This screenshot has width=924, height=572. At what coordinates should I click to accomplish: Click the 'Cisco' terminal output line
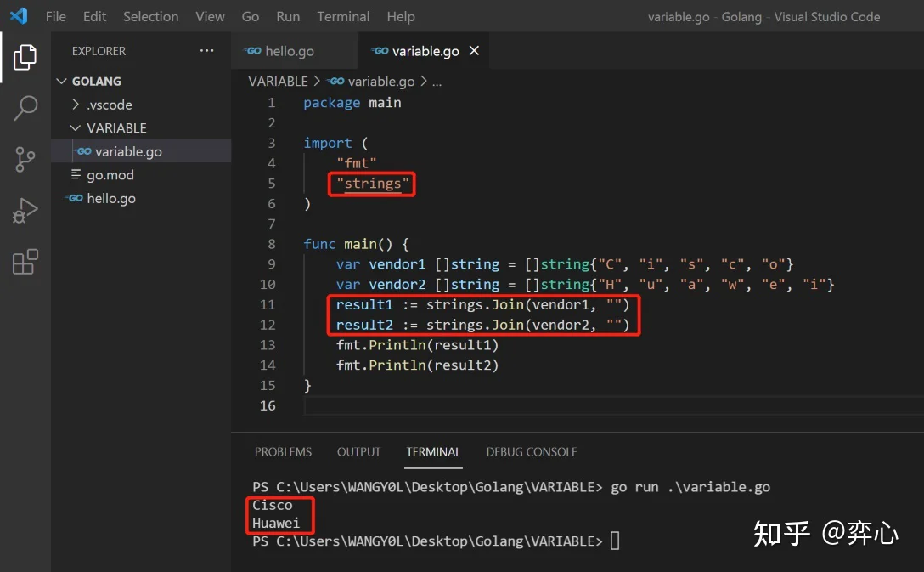(273, 506)
